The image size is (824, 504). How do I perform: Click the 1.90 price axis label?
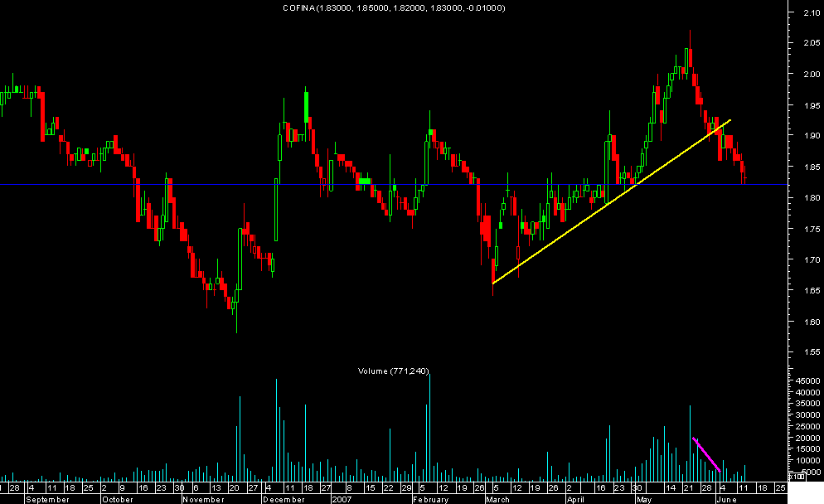tap(812, 136)
